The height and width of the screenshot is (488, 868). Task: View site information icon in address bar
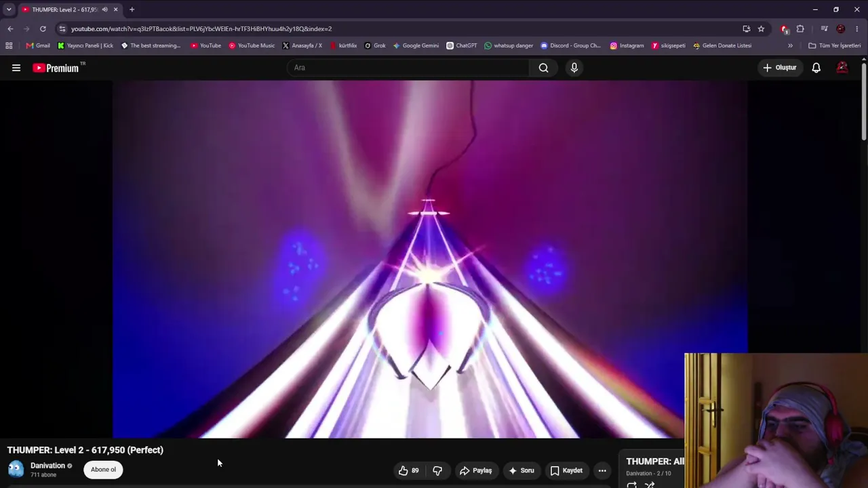coord(62,28)
